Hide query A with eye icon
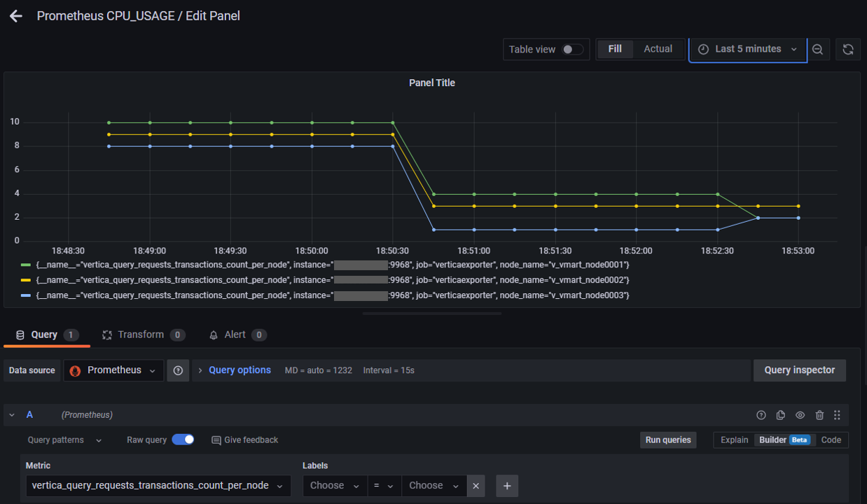The height and width of the screenshot is (504, 867). [800, 415]
